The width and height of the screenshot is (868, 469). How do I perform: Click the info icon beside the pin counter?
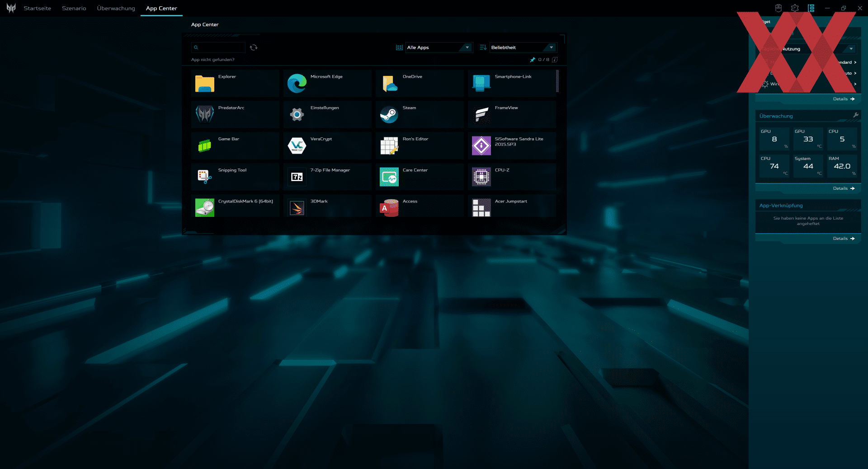tap(555, 60)
